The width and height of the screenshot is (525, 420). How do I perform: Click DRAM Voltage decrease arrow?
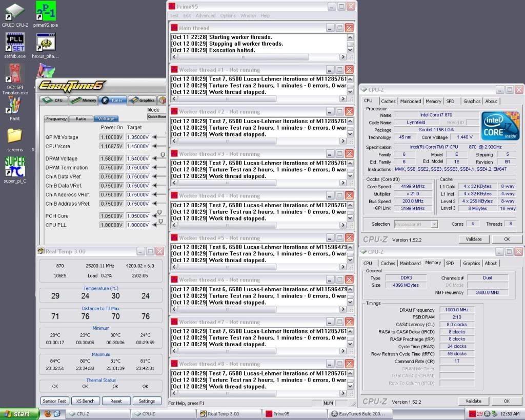point(154,158)
